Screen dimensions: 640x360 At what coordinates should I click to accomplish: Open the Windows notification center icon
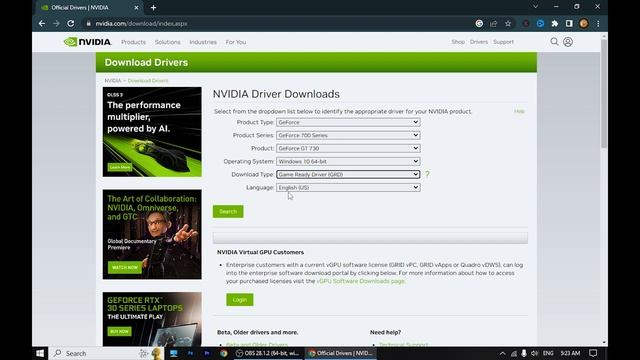pyautogui.click(x=593, y=353)
